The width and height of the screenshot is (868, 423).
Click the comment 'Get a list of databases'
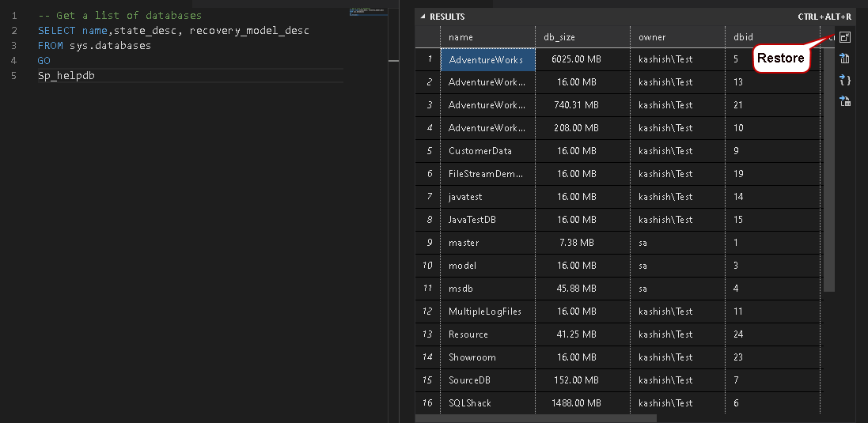click(x=129, y=16)
